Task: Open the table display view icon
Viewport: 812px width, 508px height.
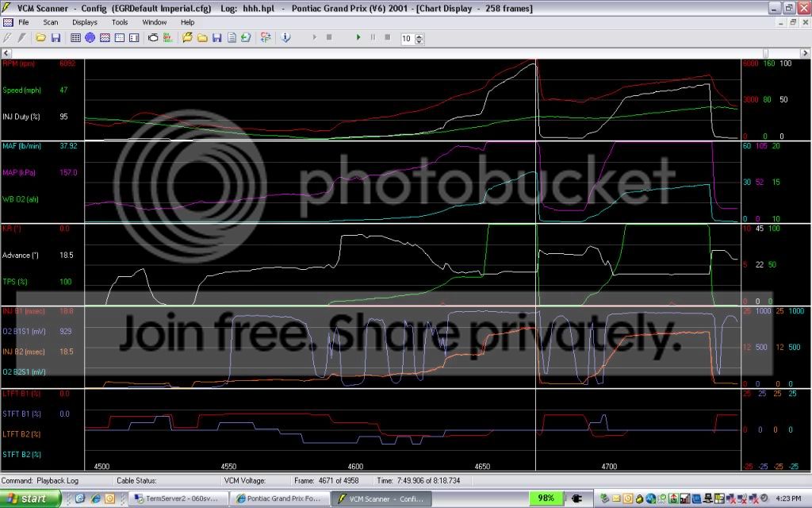Action: [76, 37]
